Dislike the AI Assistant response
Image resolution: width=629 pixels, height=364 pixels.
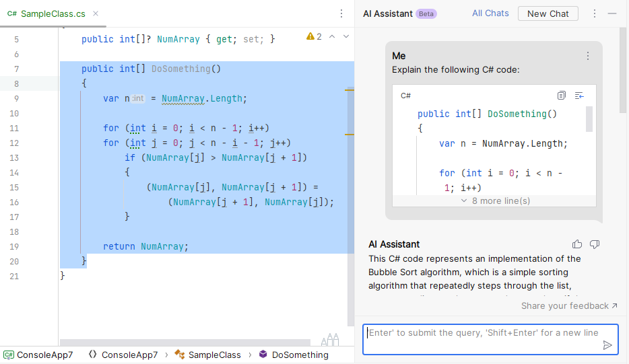(x=595, y=244)
